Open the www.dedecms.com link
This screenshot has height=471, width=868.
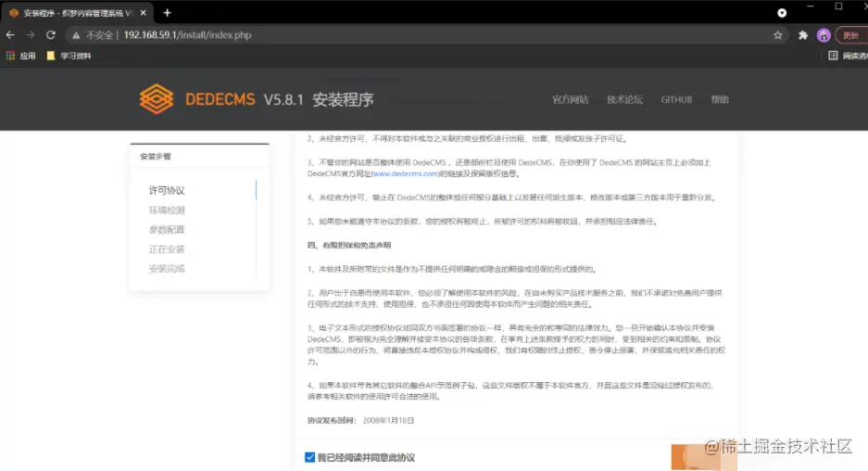[406, 174]
